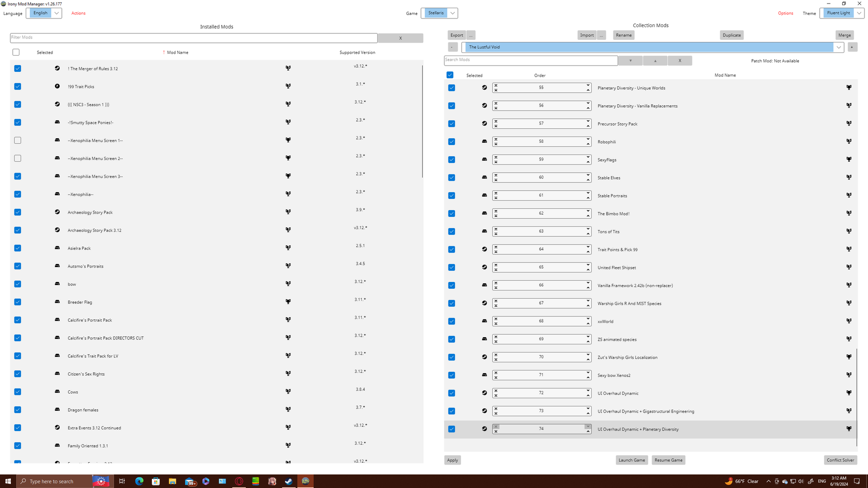
Task: Click the Export collection button
Action: [x=457, y=35]
